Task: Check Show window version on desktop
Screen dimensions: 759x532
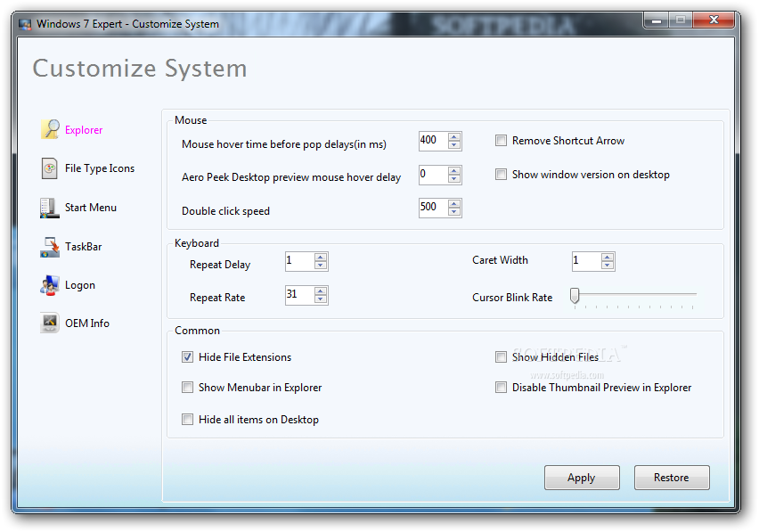Action: coord(501,175)
